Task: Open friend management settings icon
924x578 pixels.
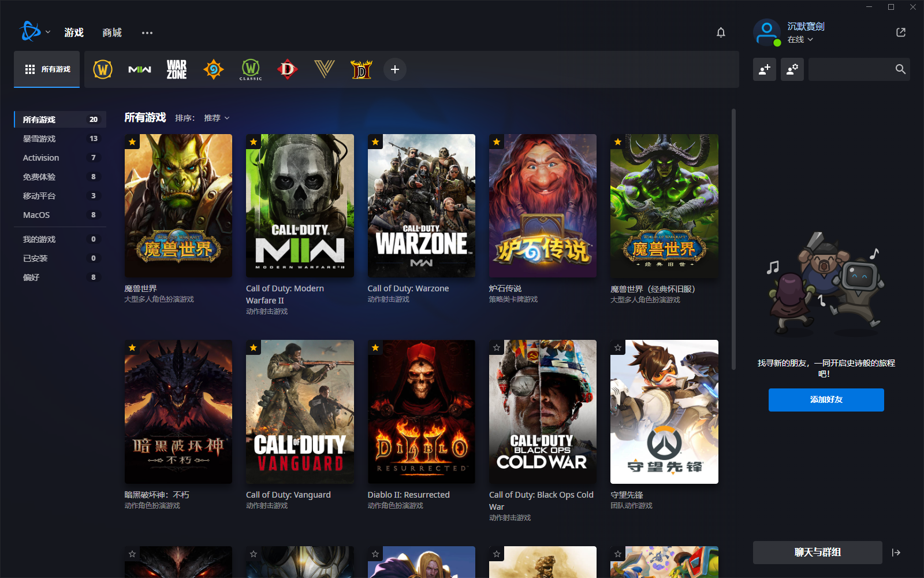Action: (x=792, y=69)
